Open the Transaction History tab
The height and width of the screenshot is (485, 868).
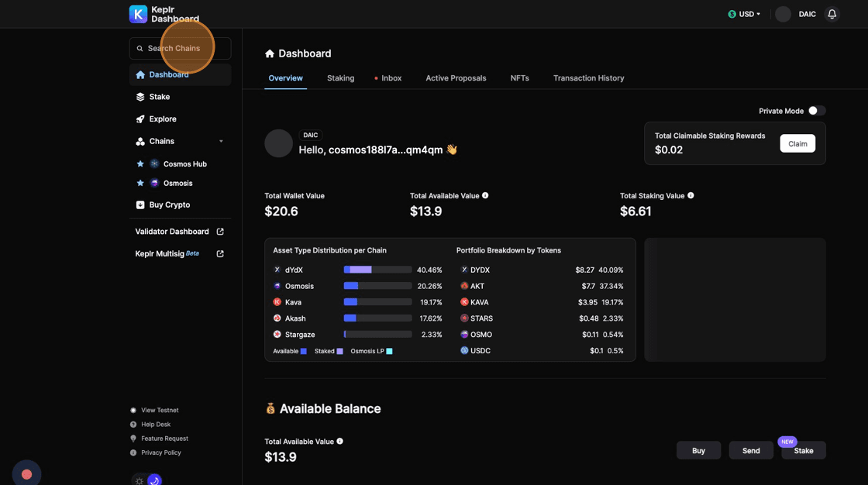click(x=588, y=78)
